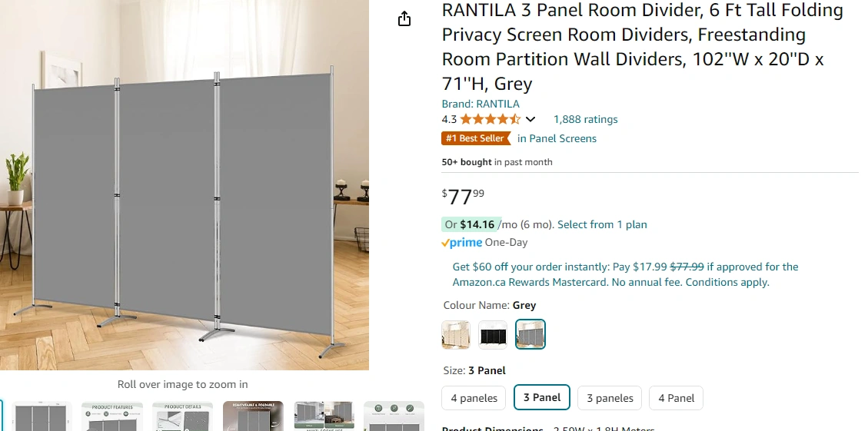Choose the '3 paneles' size option

click(610, 398)
